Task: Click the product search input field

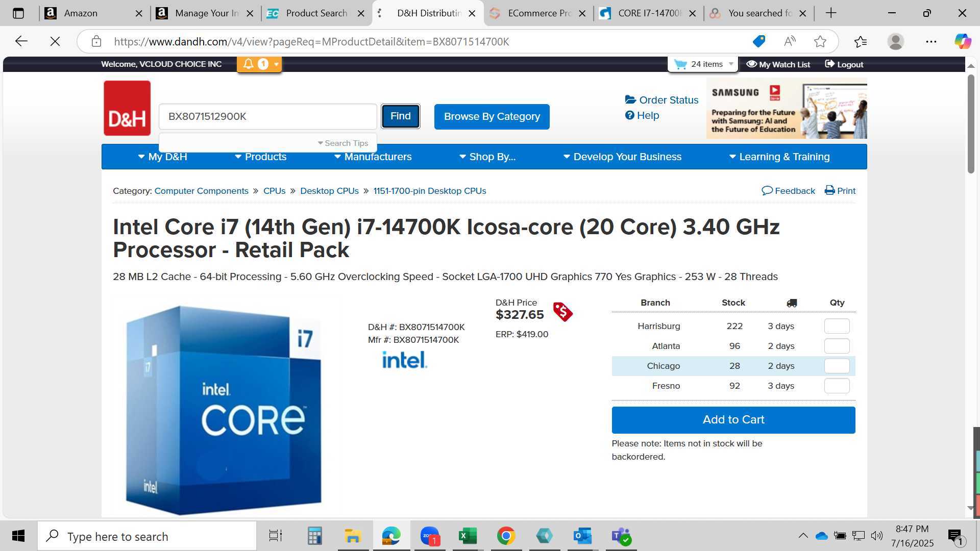Action: click(x=267, y=116)
